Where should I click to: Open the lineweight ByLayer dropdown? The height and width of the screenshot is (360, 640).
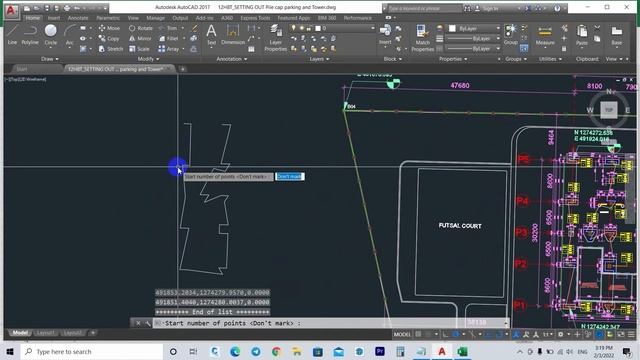click(473, 38)
